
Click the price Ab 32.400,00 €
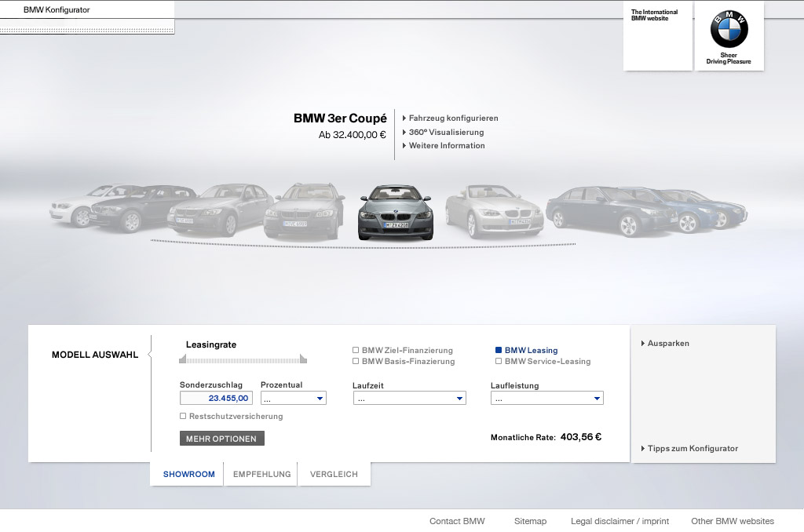(353, 135)
